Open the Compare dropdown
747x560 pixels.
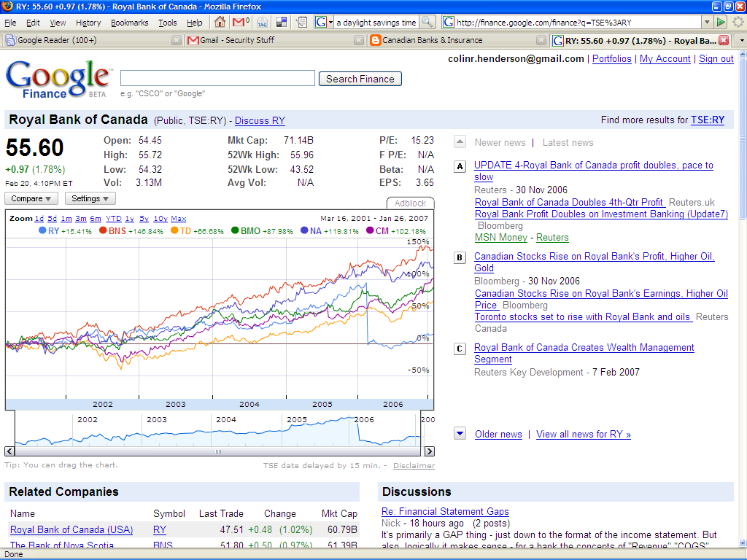click(x=31, y=198)
